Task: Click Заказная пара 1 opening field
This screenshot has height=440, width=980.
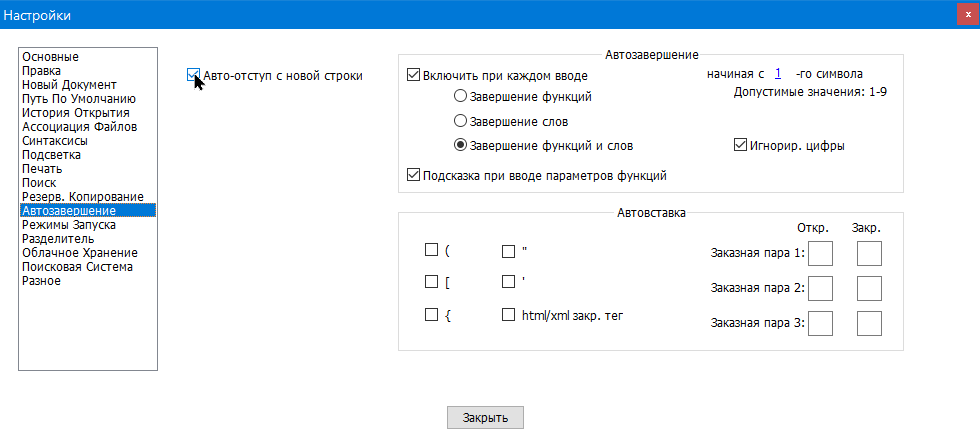Action: 820,253
